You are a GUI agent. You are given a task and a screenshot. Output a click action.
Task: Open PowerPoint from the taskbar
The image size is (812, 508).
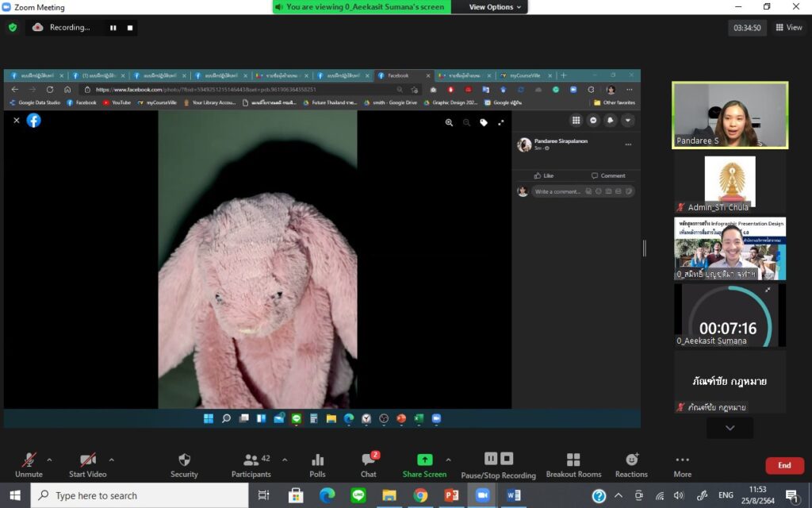pos(451,495)
